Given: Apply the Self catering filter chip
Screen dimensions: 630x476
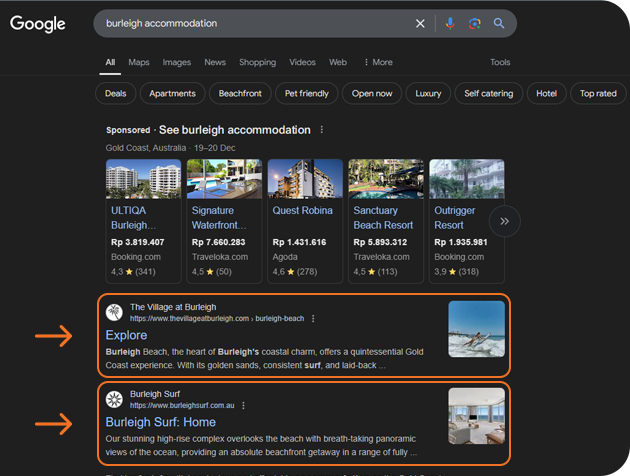Looking at the screenshot, I should (489, 94).
